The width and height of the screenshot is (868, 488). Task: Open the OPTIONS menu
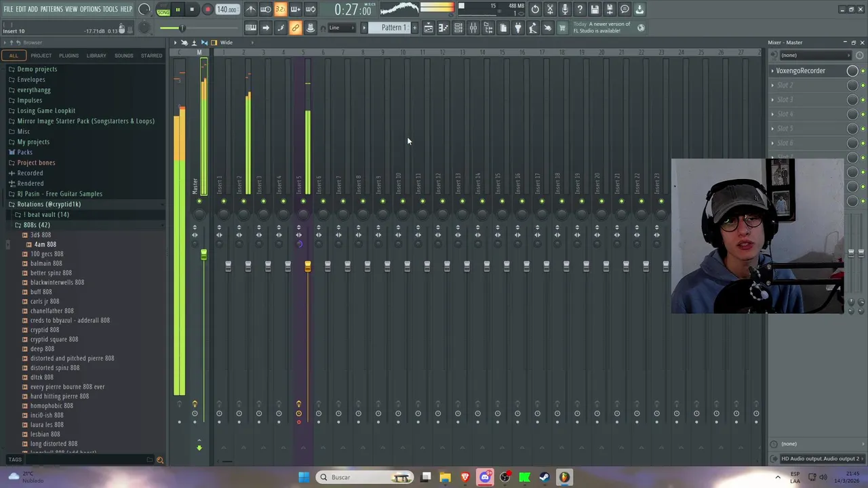tap(90, 9)
